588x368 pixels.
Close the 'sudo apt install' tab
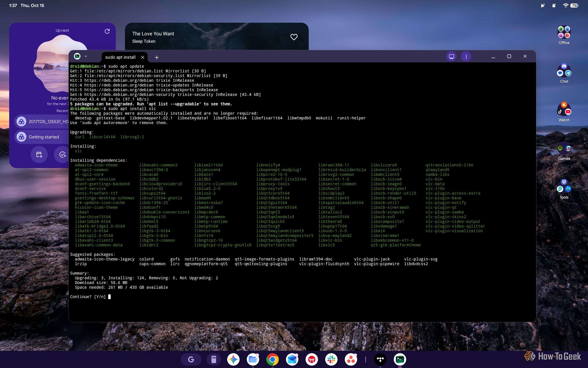click(143, 57)
